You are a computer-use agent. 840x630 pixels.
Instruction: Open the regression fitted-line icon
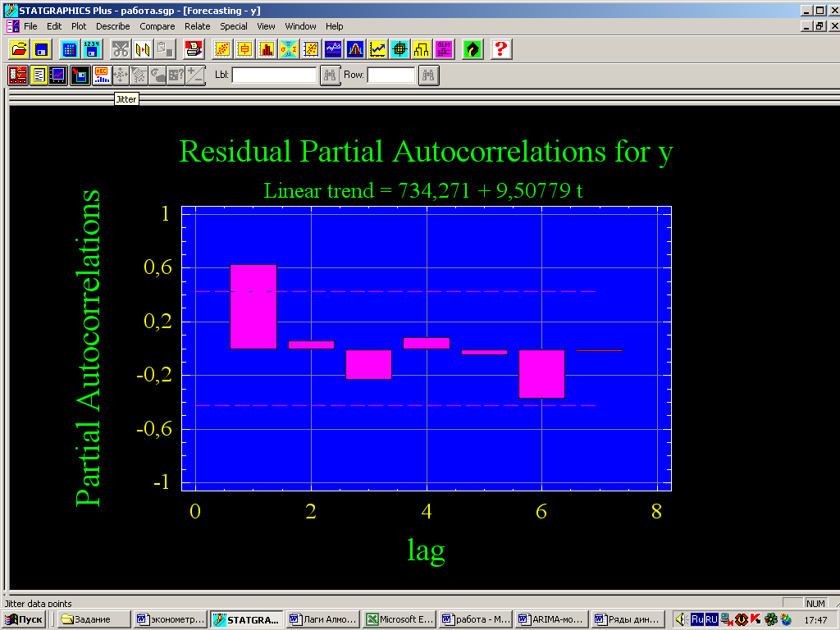point(311,49)
